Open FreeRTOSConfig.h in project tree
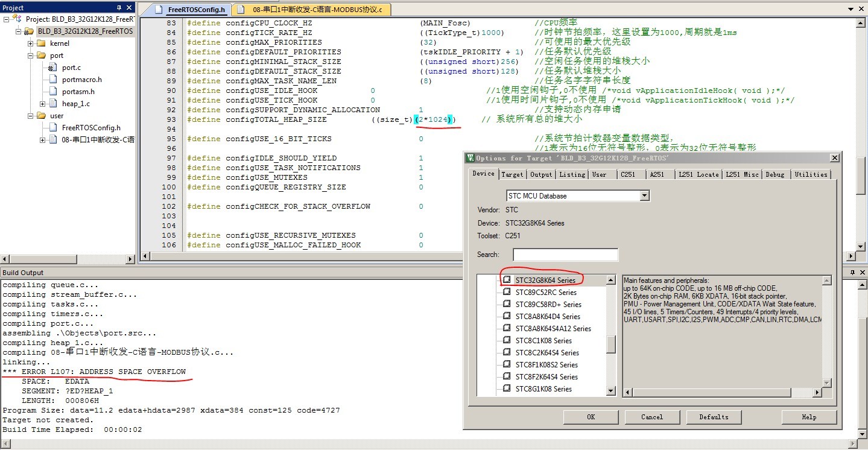Viewport: 868px width, 450px height. [x=91, y=128]
